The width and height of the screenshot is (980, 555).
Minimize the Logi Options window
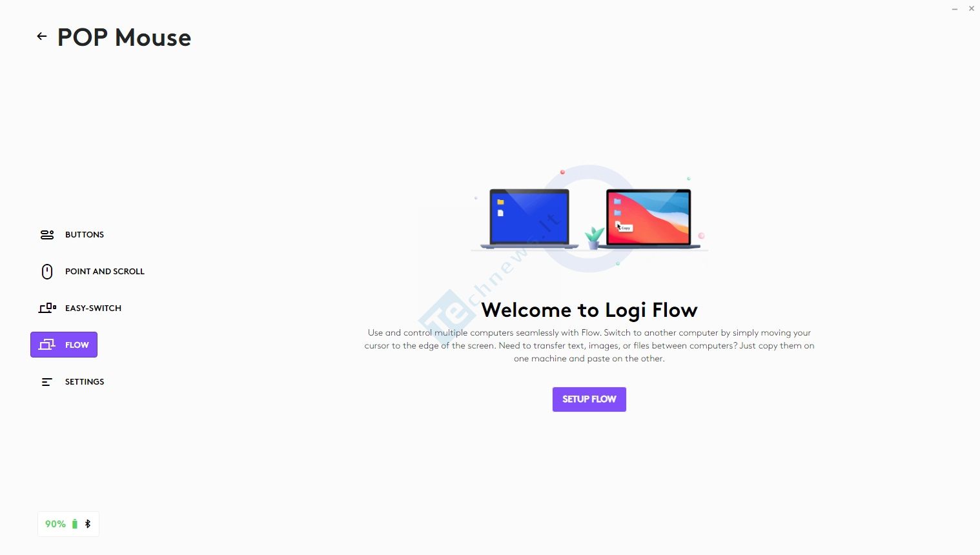(x=955, y=9)
